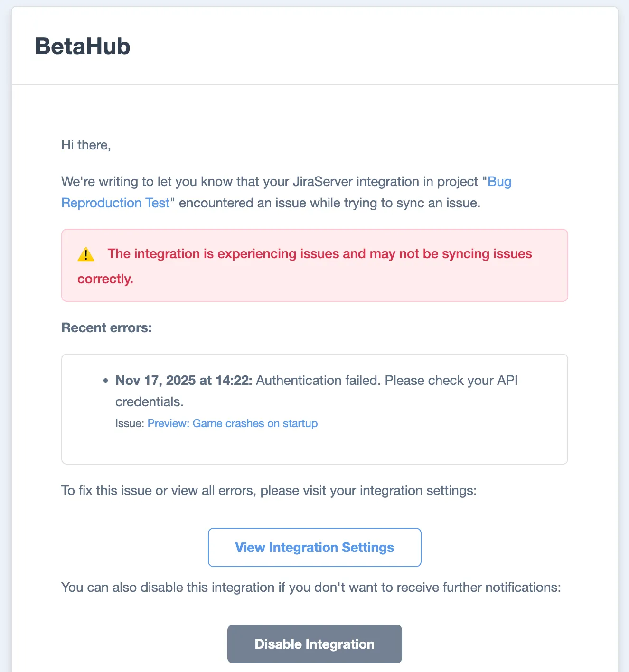This screenshot has height=672, width=629.
Task: Click the "Hi there," greeting text
Action: coord(86,145)
